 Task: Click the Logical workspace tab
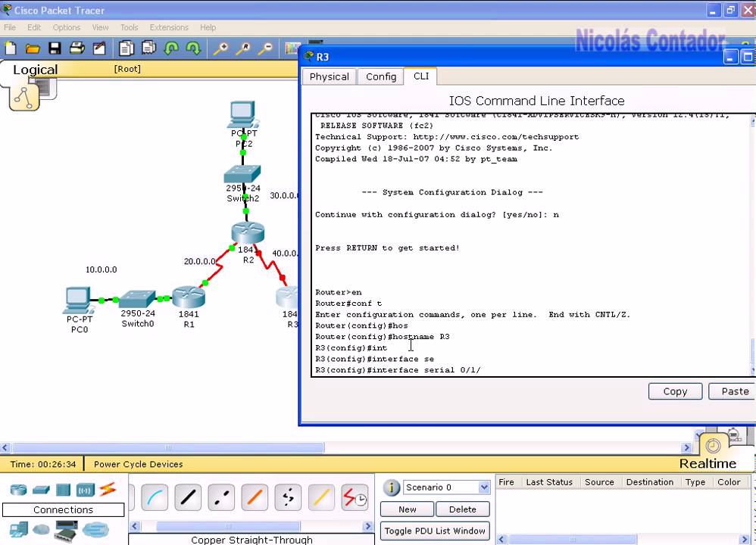tap(35, 70)
